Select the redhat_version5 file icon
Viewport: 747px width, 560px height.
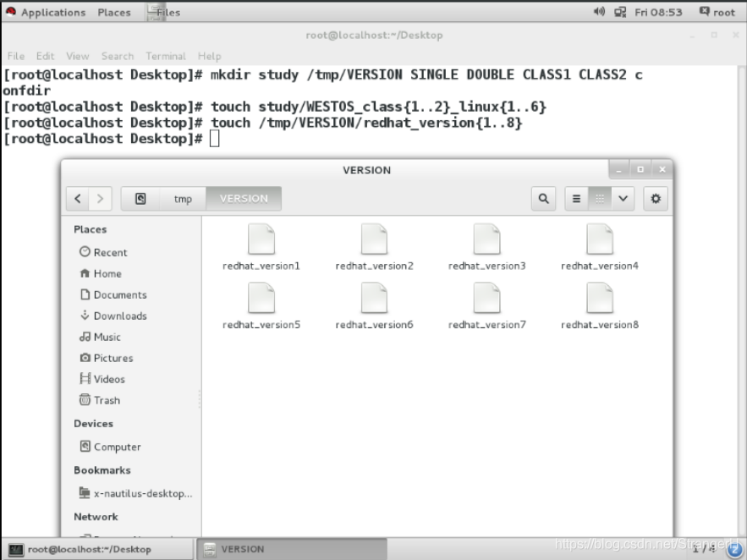tap(261, 298)
